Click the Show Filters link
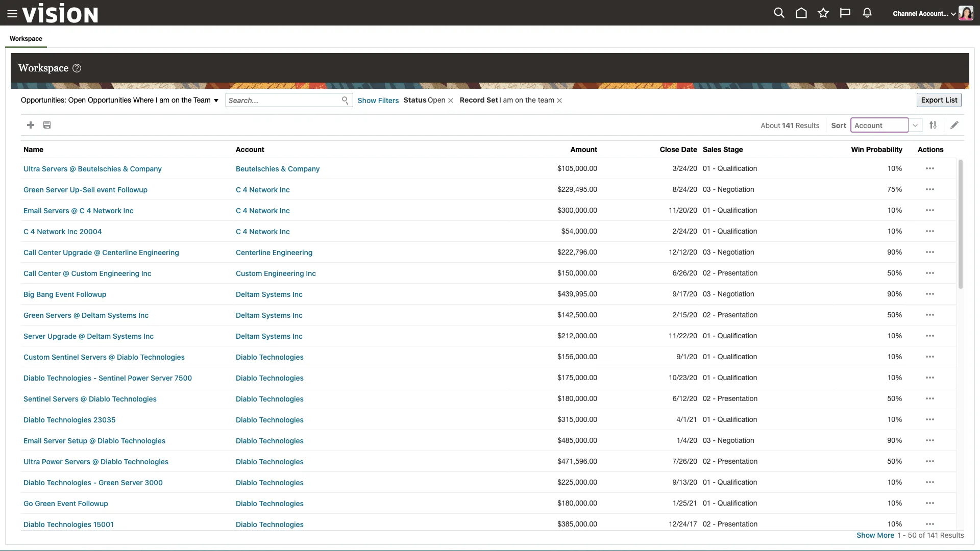The height and width of the screenshot is (551, 980). [x=378, y=101]
